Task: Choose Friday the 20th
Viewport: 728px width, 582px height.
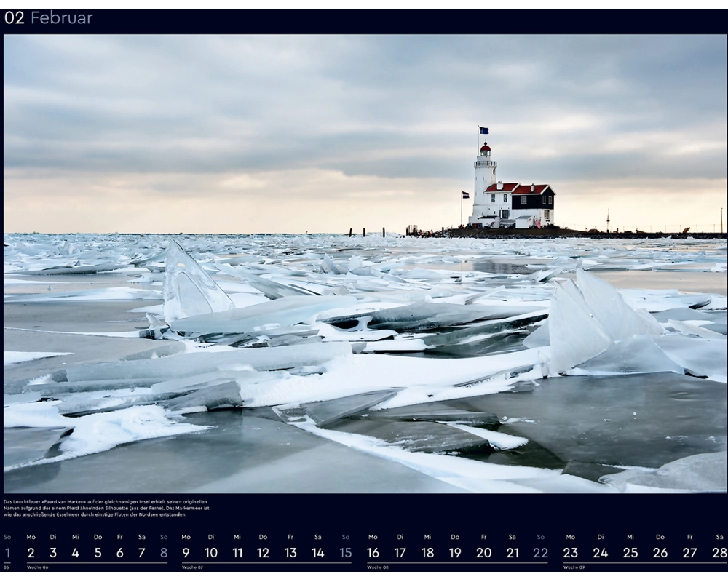Action: pyautogui.click(x=483, y=553)
